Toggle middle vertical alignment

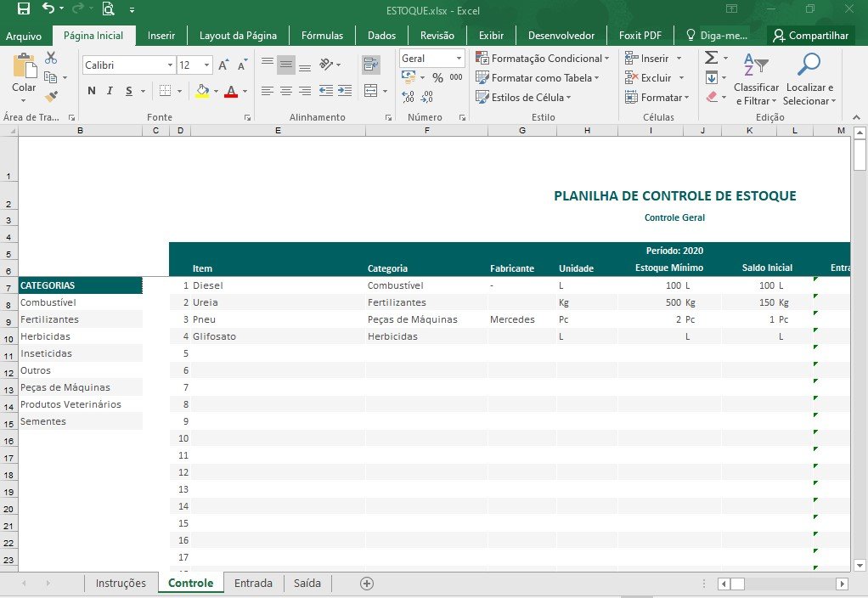[286, 65]
